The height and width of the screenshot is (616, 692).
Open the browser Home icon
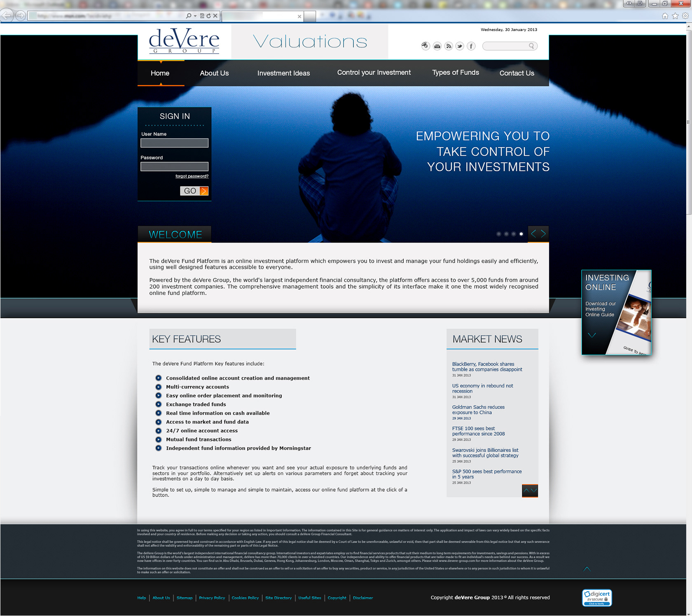(665, 16)
